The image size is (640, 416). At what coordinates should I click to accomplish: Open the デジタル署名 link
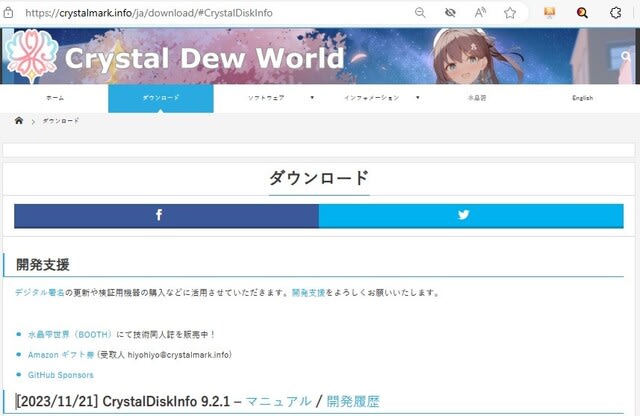[x=40, y=292]
